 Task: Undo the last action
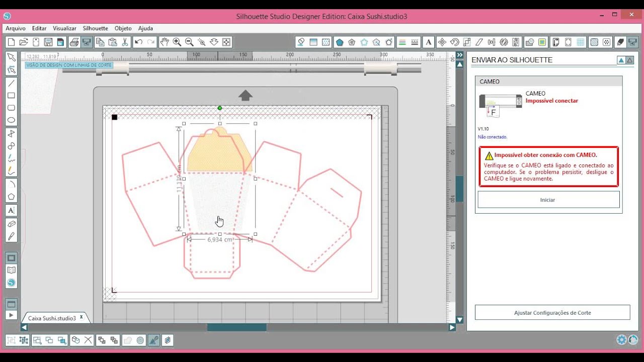(x=139, y=42)
